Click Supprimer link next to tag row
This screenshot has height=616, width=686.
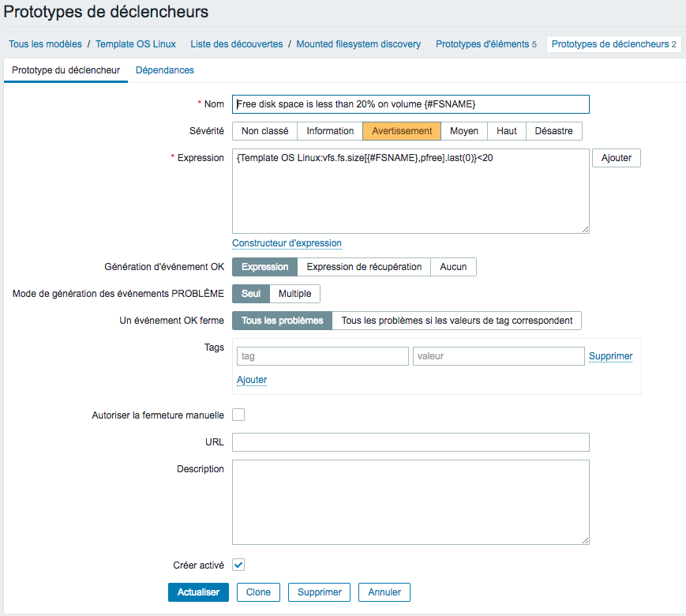point(610,356)
